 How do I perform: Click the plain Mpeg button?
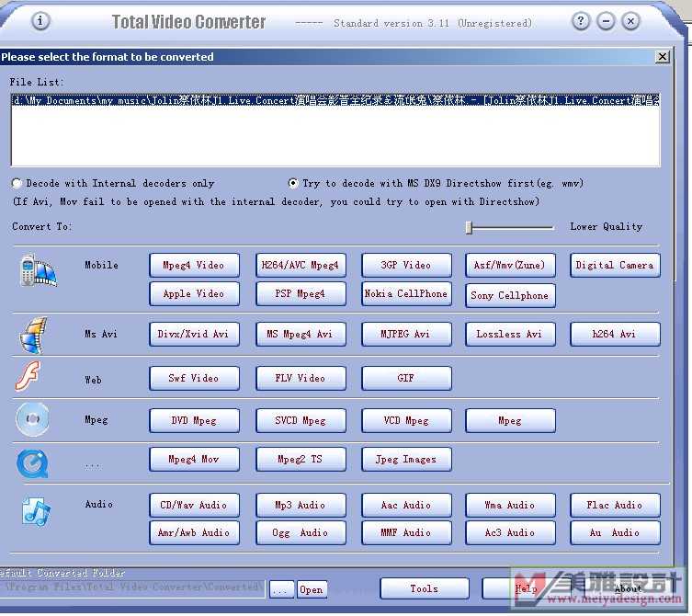(510, 420)
